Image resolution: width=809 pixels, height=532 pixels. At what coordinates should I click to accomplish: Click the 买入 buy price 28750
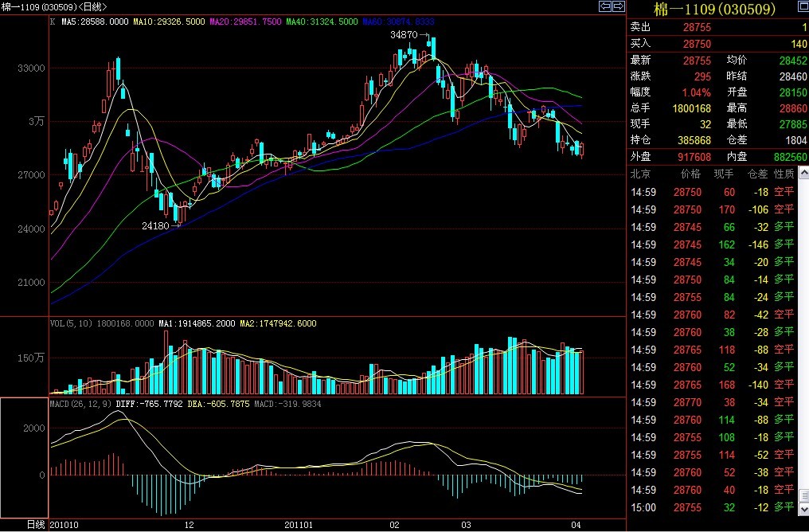pyautogui.click(x=697, y=45)
